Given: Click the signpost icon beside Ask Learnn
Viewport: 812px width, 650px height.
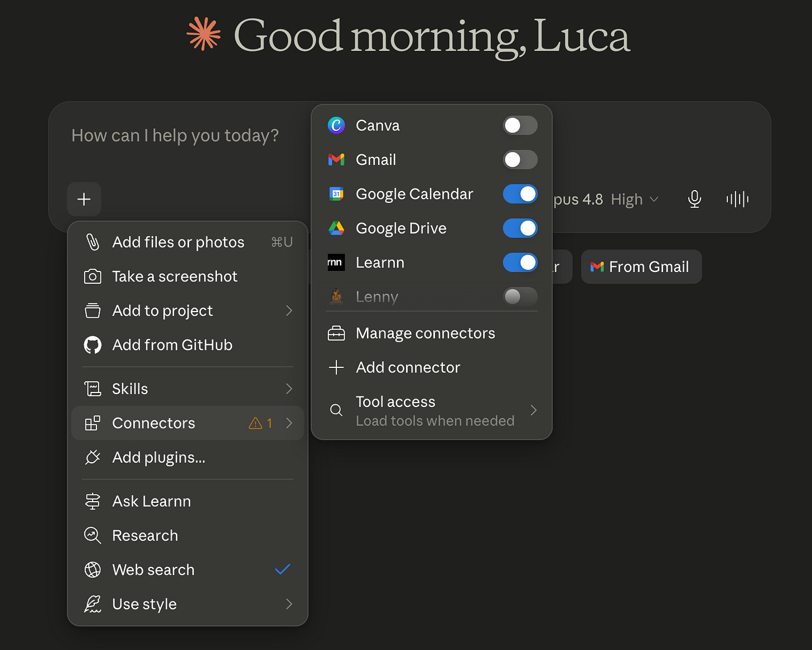Looking at the screenshot, I should pos(93,501).
